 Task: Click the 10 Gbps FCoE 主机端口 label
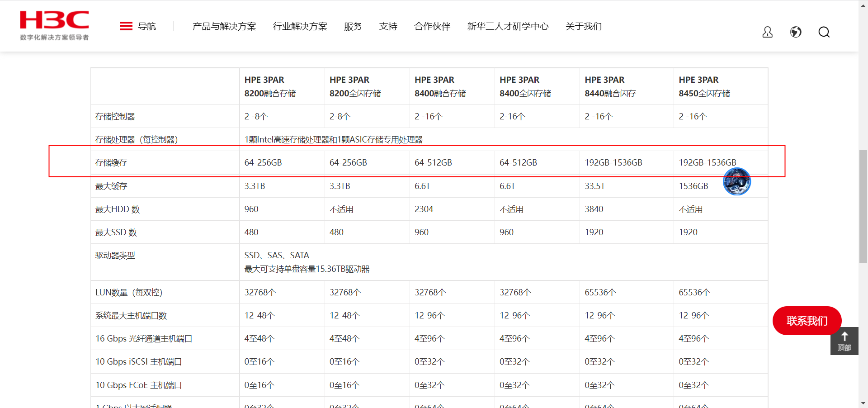[x=138, y=385]
